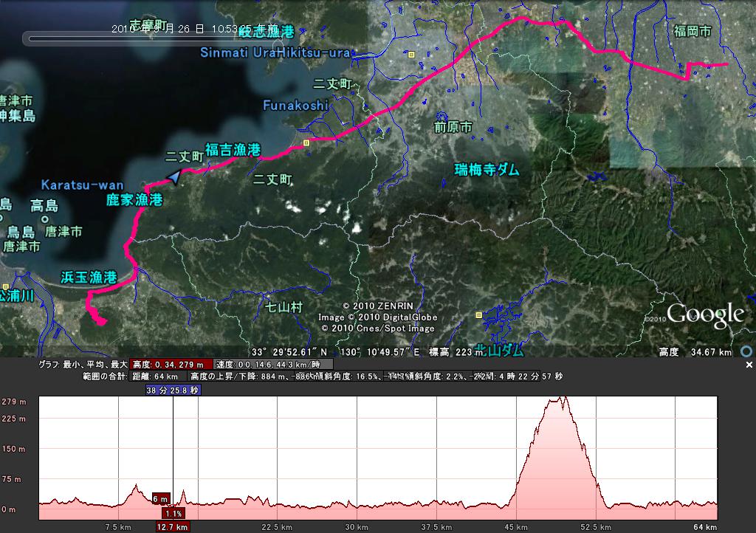This screenshot has width=756, height=533.
Task: Click the pink track end point in 福岡市
Action: click(726, 64)
